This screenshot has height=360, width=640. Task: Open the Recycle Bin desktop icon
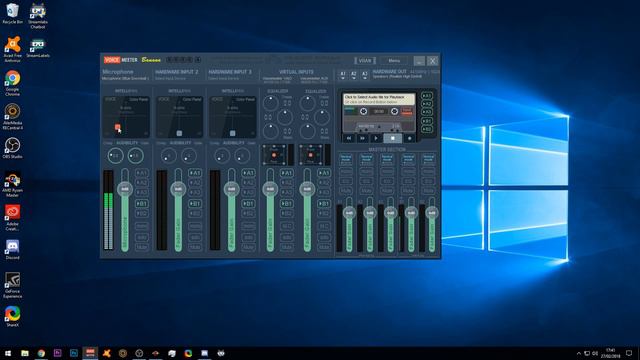(12, 13)
